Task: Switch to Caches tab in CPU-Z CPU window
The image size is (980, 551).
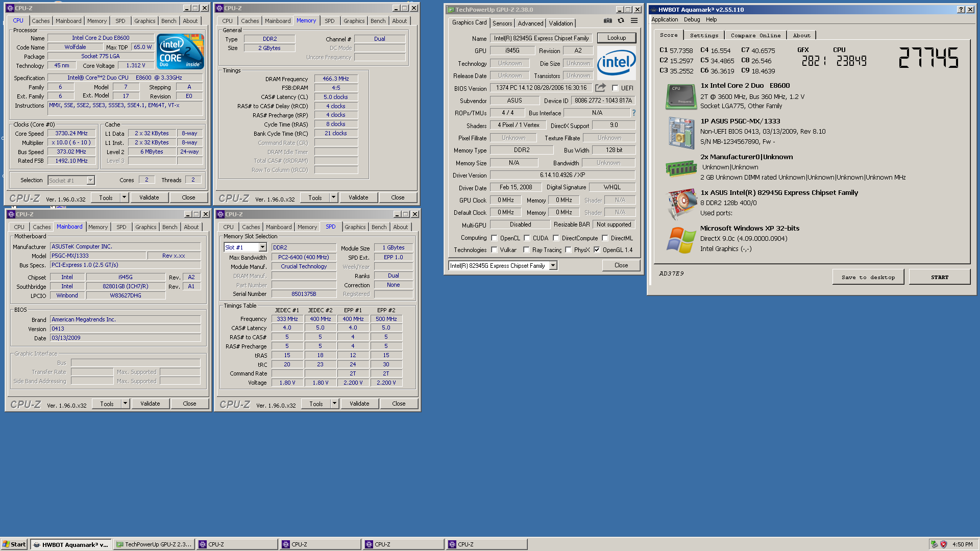Action: [x=41, y=21]
